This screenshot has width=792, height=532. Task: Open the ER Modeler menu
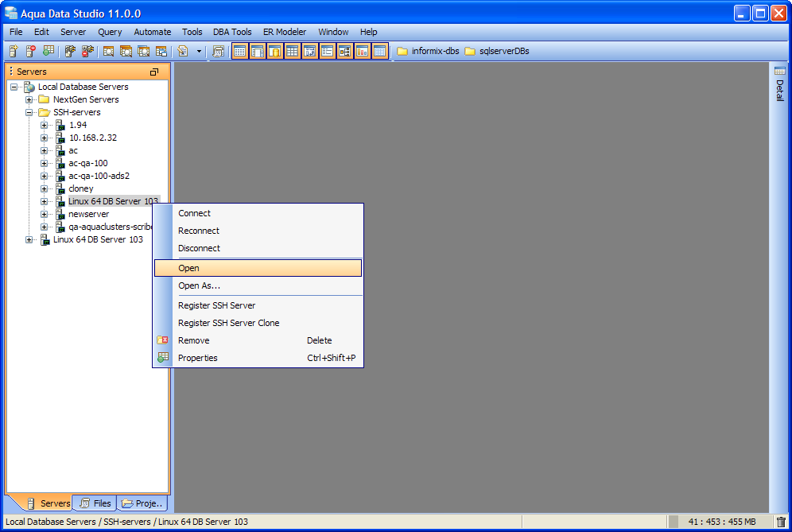tap(285, 32)
